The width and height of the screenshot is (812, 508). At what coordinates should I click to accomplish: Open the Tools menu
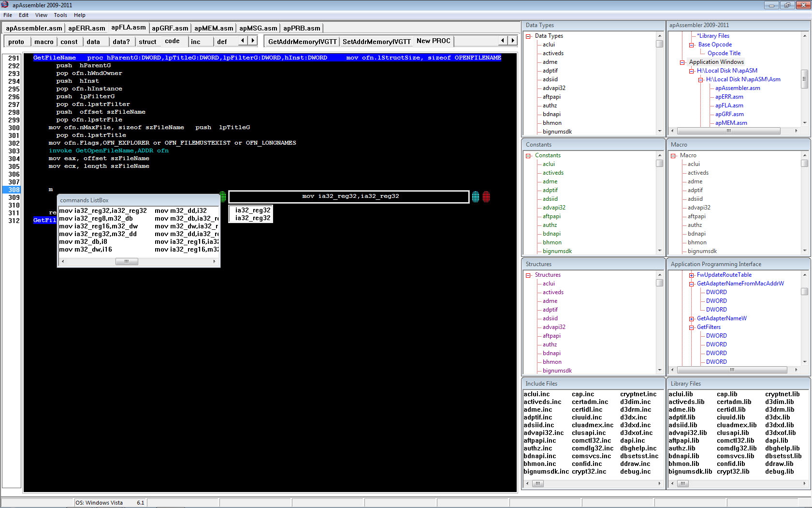point(60,15)
